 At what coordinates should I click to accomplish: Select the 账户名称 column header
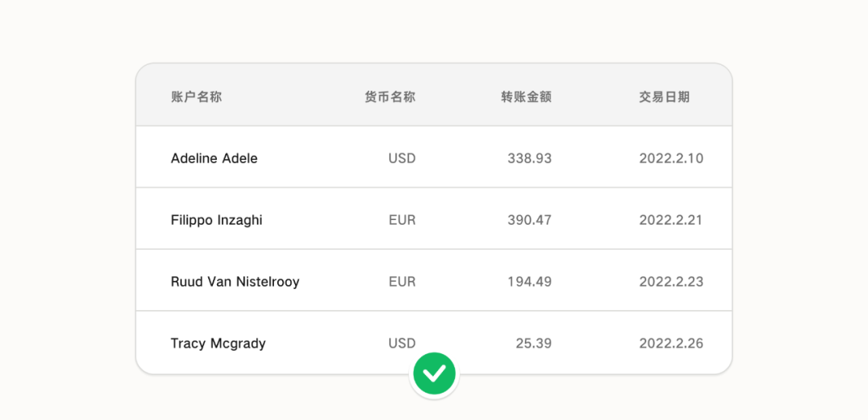click(x=197, y=97)
